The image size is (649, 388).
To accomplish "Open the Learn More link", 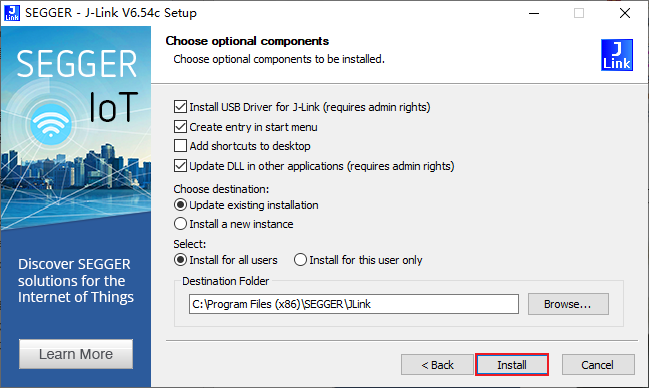I will pyautogui.click(x=76, y=354).
